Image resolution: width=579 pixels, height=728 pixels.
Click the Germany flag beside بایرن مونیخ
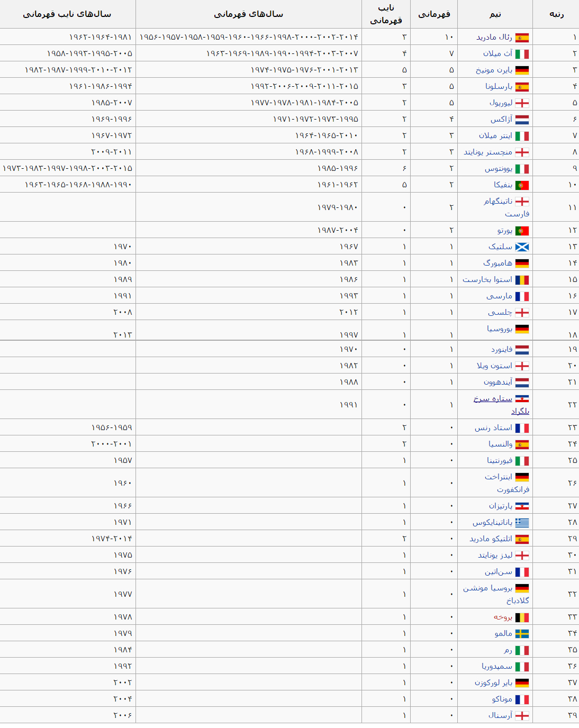pos(522,70)
